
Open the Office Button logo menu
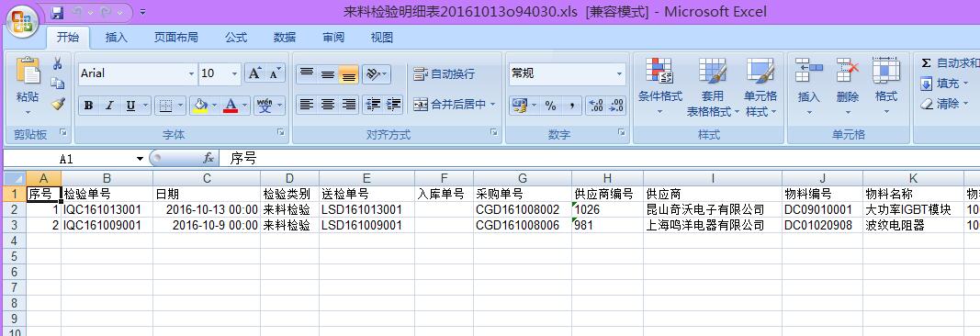click(22, 22)
